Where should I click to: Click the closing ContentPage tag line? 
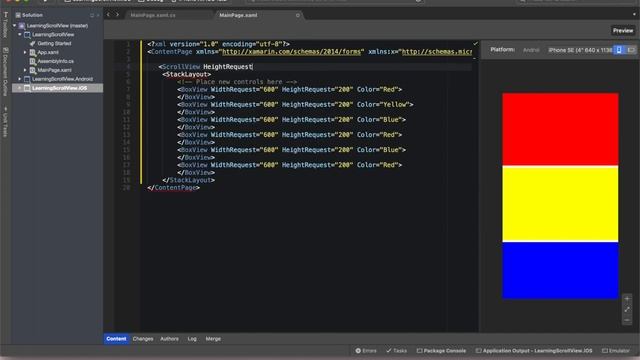point(173,188)
